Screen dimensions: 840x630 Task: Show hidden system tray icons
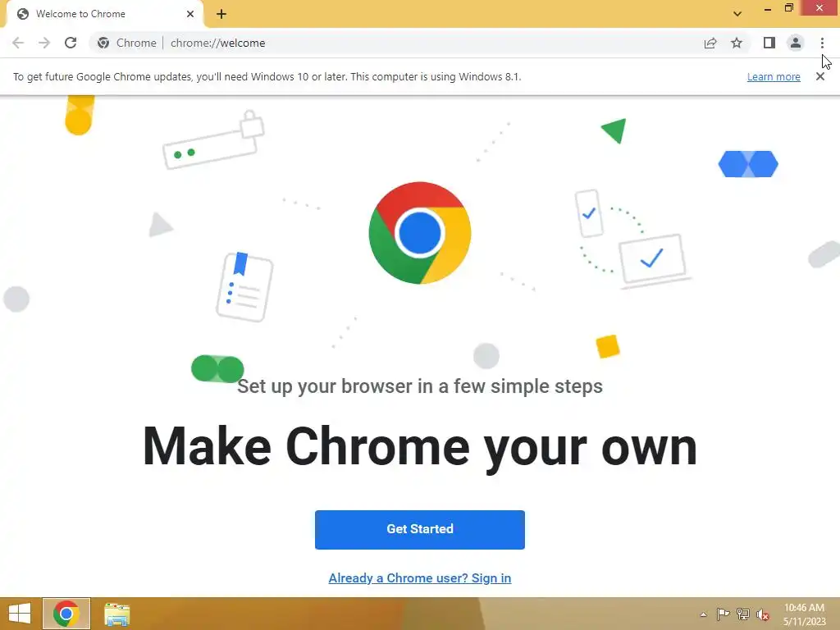click(x=703, y=614)
